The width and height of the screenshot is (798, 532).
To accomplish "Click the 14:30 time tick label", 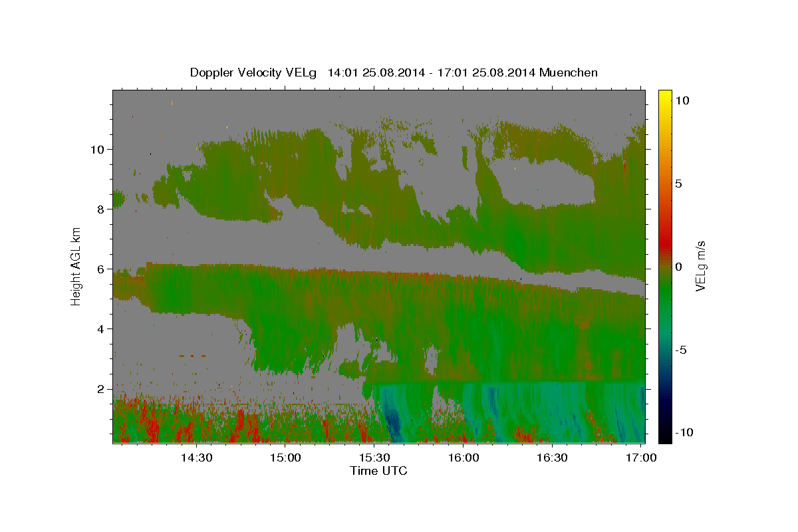I will click(197, 458).
